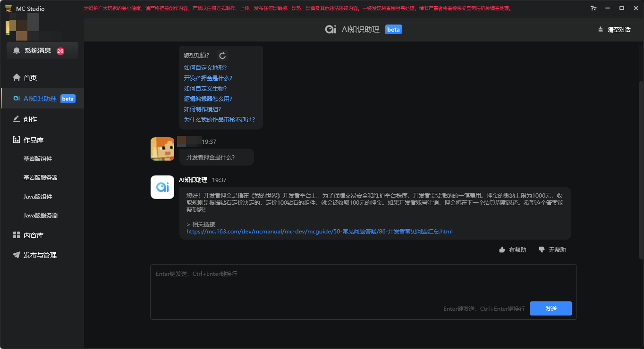Ask 如何制作模组? suggested question

point(203,109)
